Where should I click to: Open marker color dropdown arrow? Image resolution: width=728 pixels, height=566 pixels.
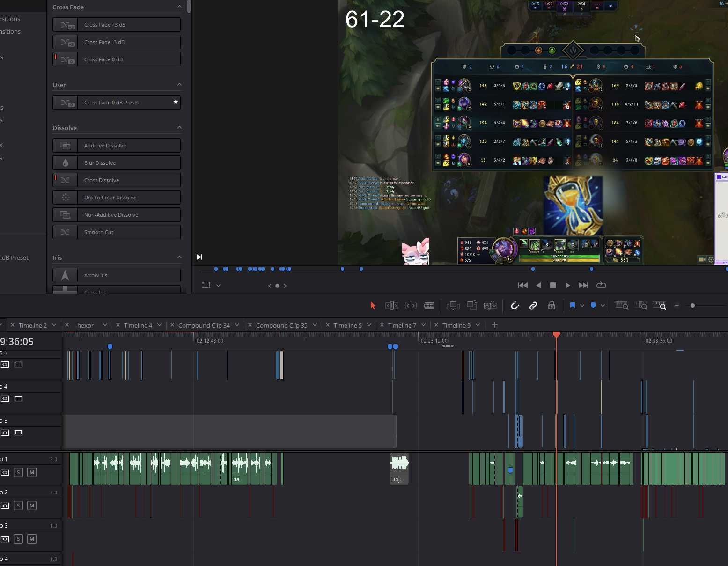[603, 306]
